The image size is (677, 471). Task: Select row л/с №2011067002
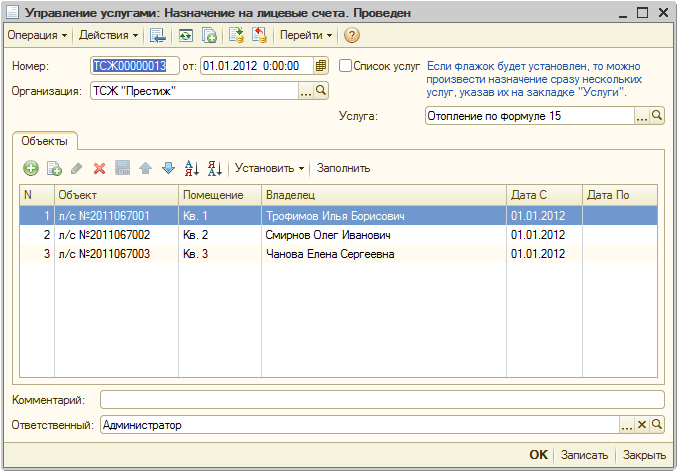click(x=338, y=235)
